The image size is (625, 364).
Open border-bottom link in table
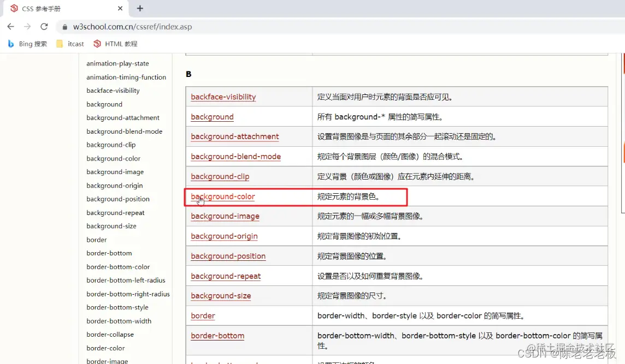217,335
